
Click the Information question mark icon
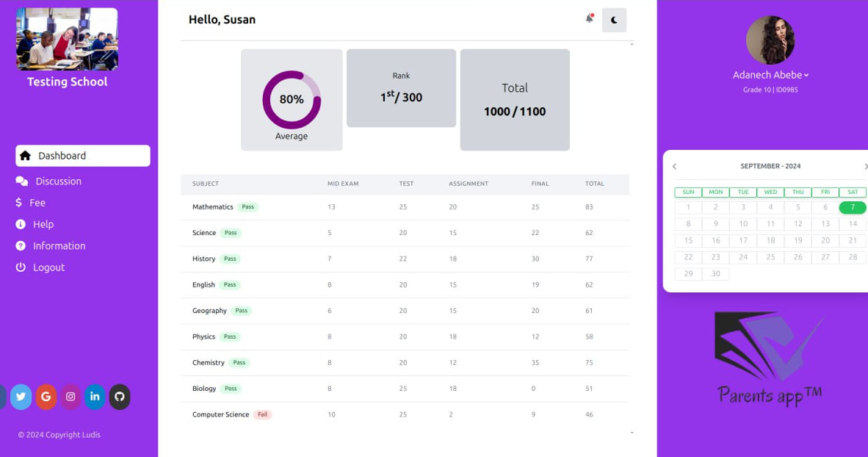click(21, 246)
